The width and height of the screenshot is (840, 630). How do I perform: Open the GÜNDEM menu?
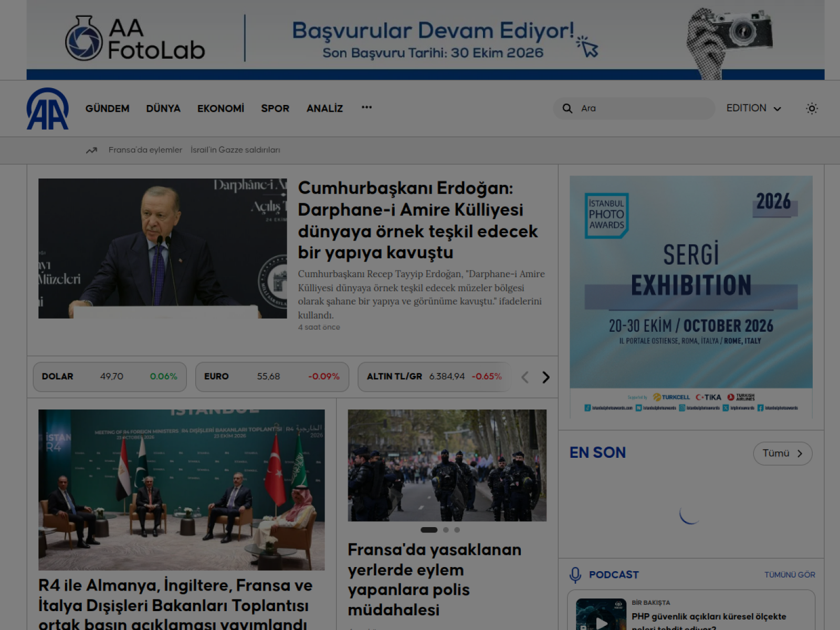pyautogui.click(x=107, y=109)
